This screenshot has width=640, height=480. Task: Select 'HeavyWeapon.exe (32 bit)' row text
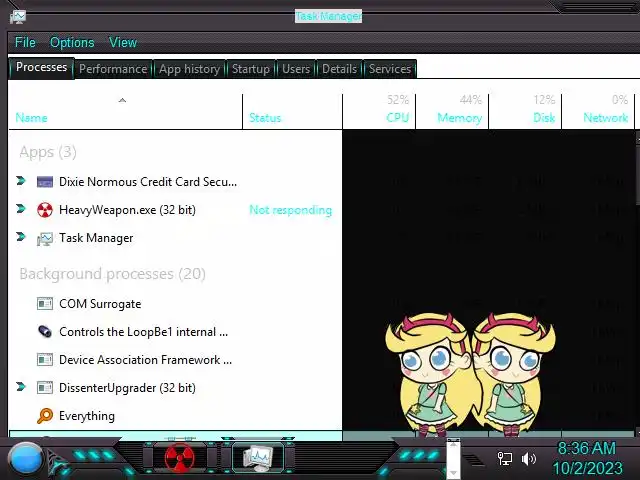127,210
